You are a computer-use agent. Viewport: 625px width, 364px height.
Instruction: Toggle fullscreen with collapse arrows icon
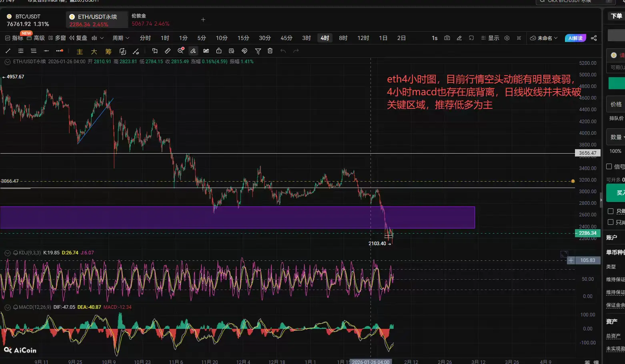click(x=519, y=38)
